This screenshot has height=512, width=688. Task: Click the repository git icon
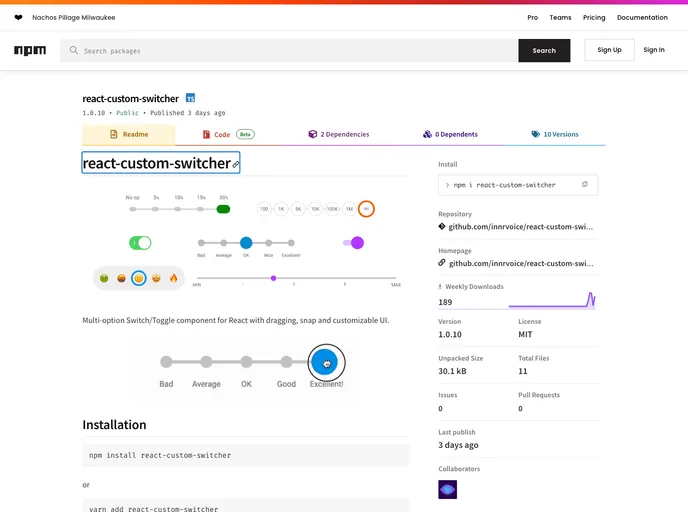(x=442, y=227)
